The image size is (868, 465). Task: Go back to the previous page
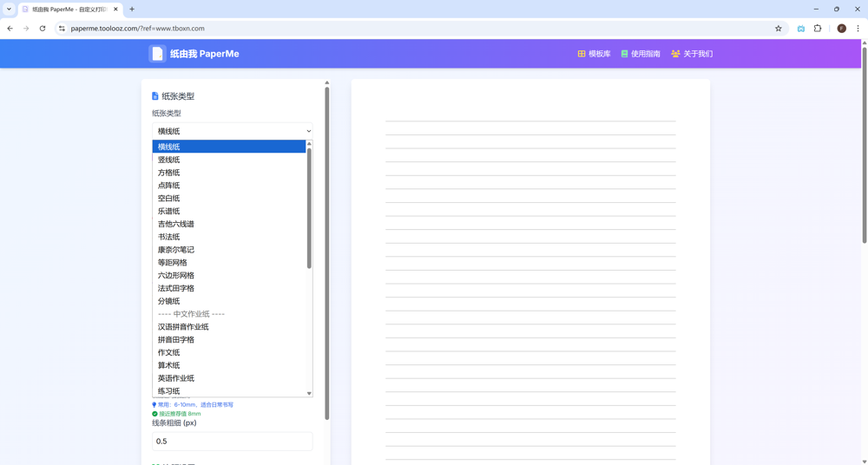[x=10, y=29]
